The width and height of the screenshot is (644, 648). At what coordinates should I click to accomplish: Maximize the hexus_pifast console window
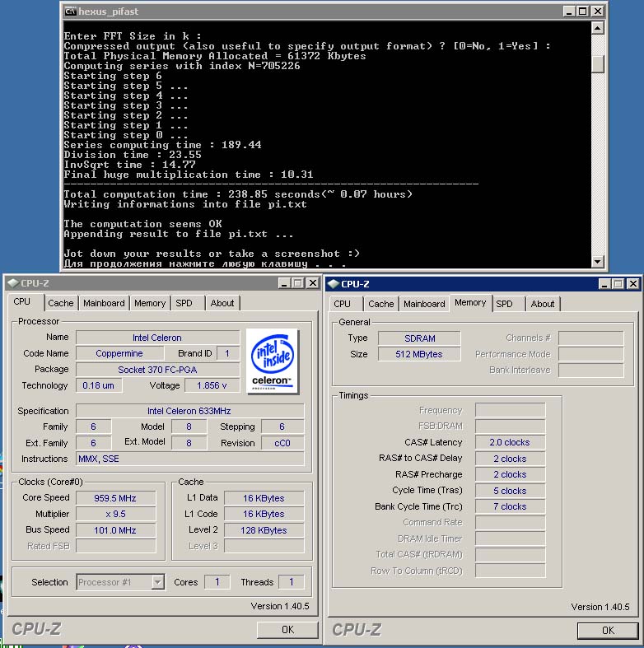(583, 12)
